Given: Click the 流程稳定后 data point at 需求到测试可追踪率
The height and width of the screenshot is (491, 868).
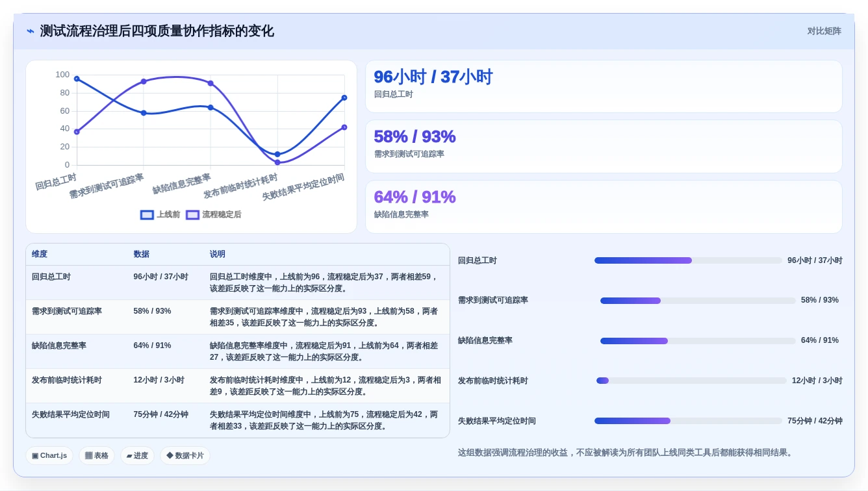Looking at the screenshot, I should pos(144,81).
